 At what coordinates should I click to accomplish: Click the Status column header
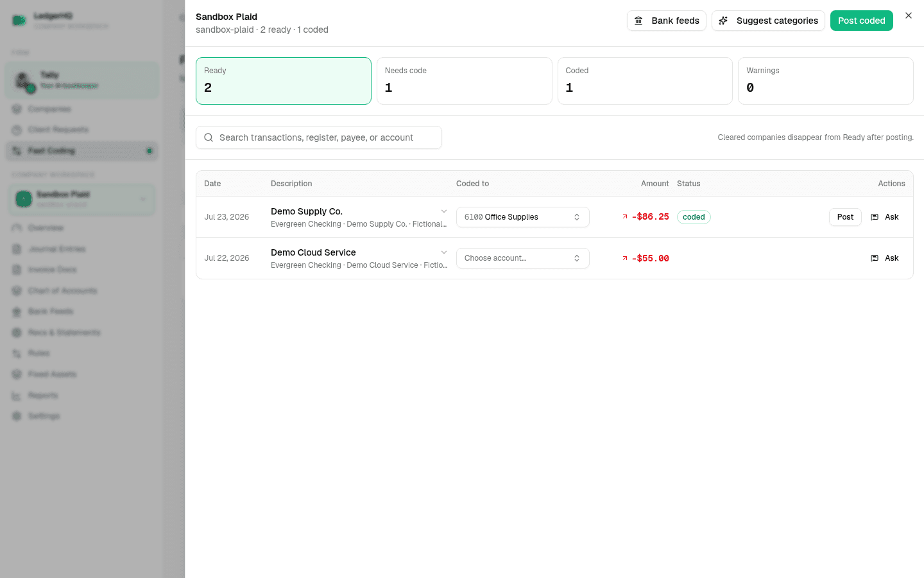tap(689, 184)
